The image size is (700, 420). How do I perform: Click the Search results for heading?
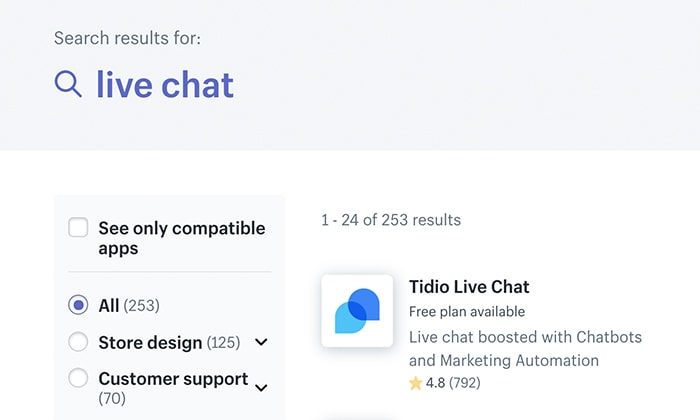(x=127, y=38)
